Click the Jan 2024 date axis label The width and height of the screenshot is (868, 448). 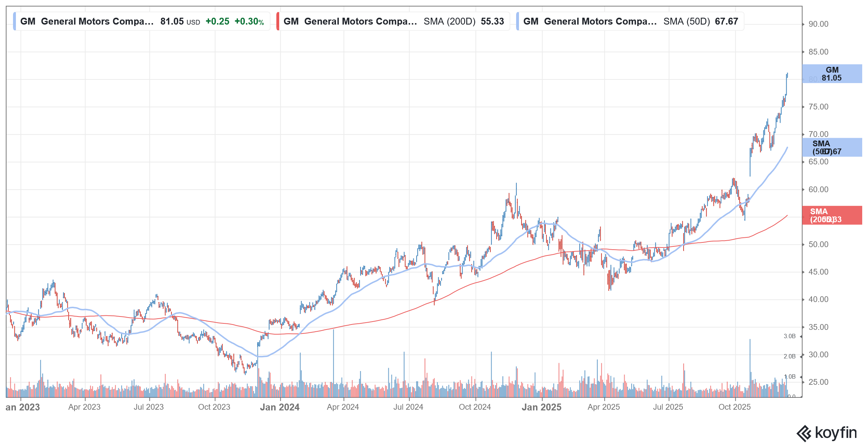click(x=279, y=407)
